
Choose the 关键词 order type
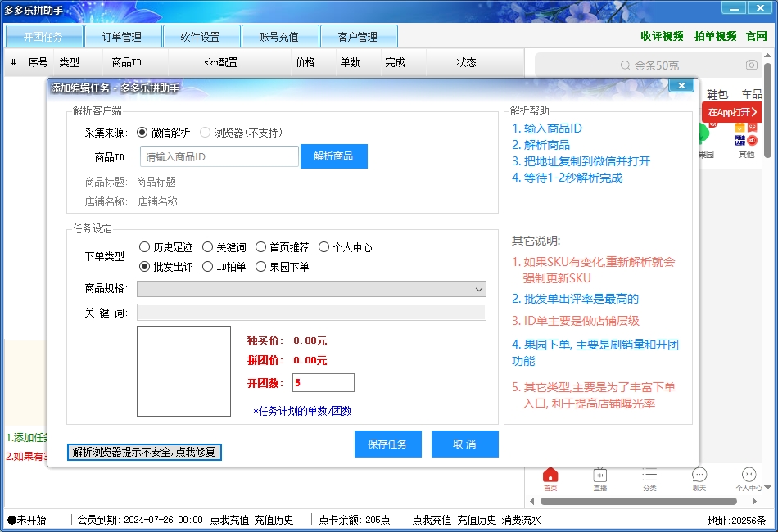tap(224, 247)
